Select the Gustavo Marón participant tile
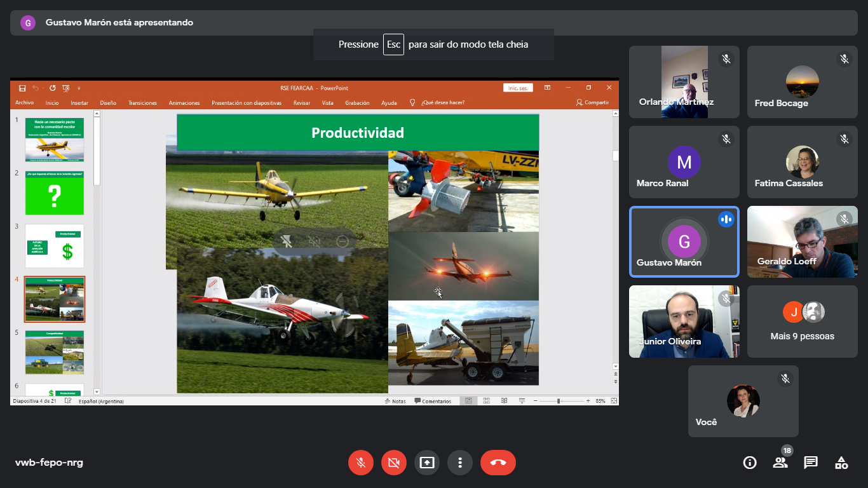Viewport: 868px width, 488px height. (x=684, y=242)
